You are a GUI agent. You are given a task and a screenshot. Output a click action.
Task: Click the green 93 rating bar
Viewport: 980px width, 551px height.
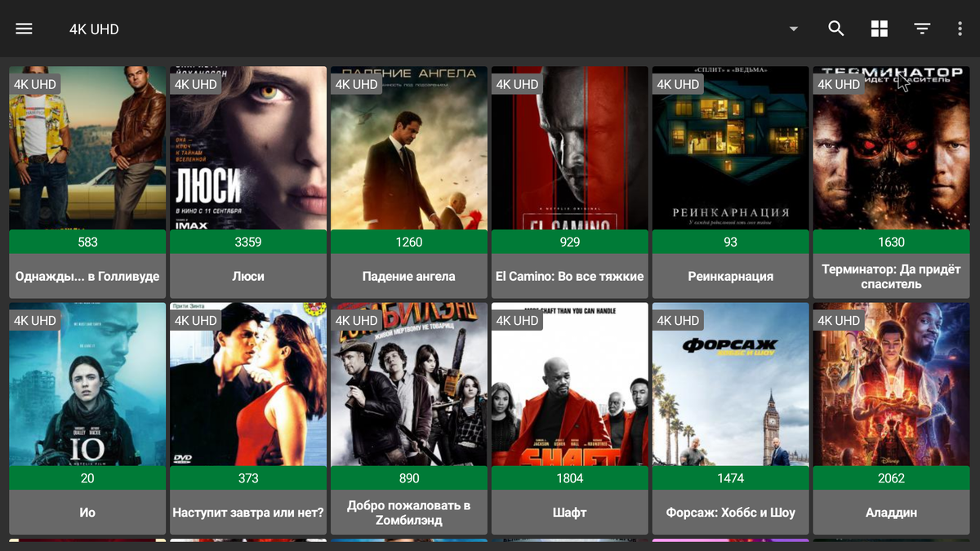pos(731,242)
